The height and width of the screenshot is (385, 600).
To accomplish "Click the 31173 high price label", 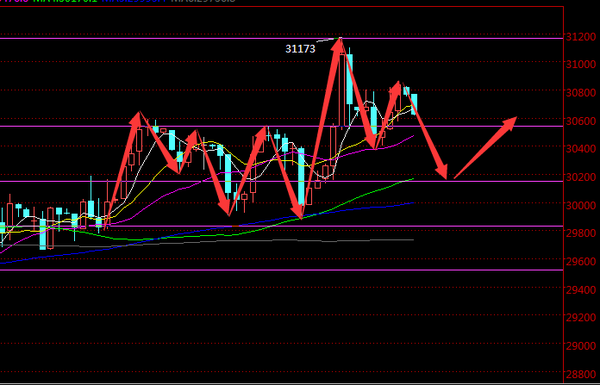I will [x=300, y=49].
